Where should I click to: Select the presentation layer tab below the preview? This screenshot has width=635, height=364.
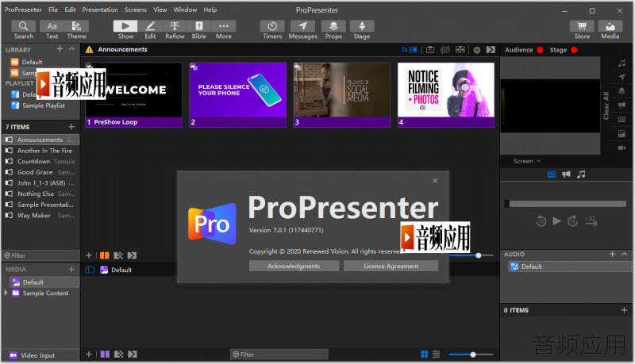pyautogui.click(x=552, y=174)
